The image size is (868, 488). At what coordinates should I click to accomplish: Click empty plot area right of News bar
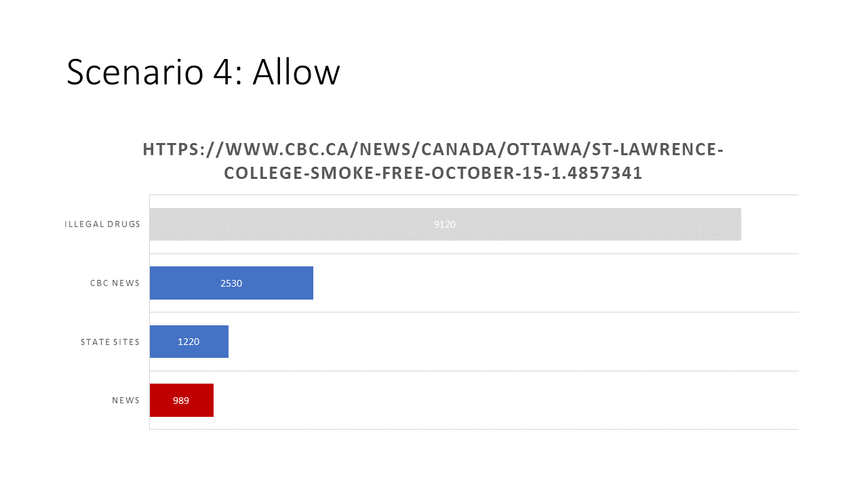[x=505, y=401]
